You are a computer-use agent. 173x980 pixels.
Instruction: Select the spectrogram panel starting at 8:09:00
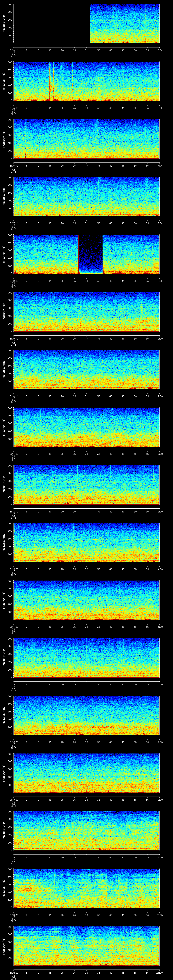click(x=87, y=312)
